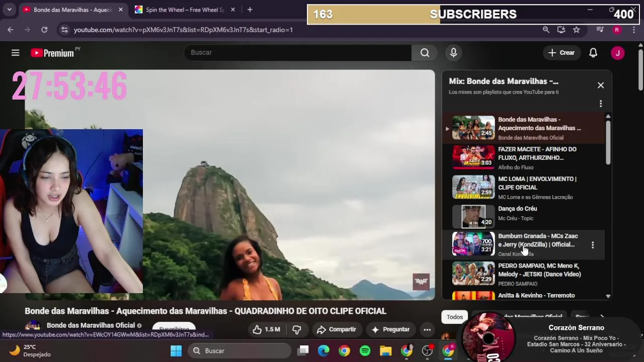Bookmark this page with star icon
This screenshot has height=362, width=644.
point(577,30)
